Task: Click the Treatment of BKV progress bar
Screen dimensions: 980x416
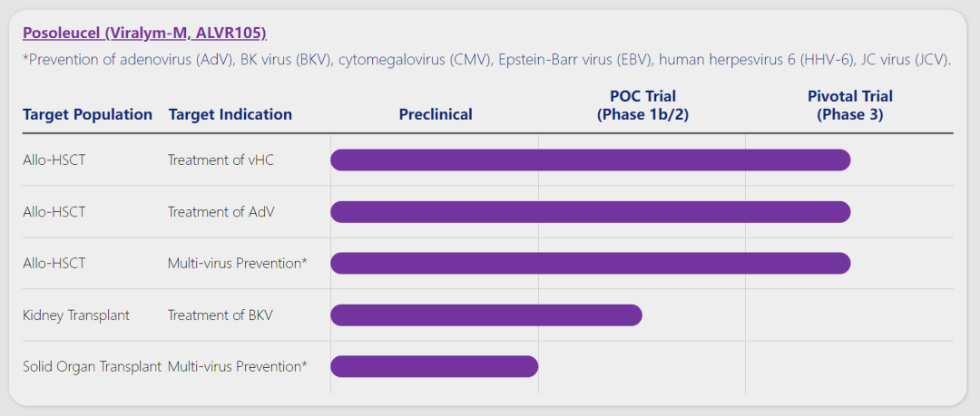Action: tap(485, 315)
